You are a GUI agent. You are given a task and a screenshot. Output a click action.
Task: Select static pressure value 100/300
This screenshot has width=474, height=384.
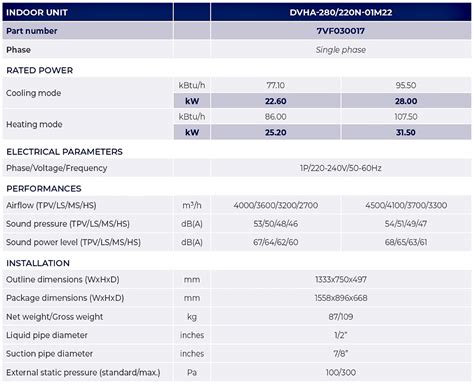[x=341, y=372]
